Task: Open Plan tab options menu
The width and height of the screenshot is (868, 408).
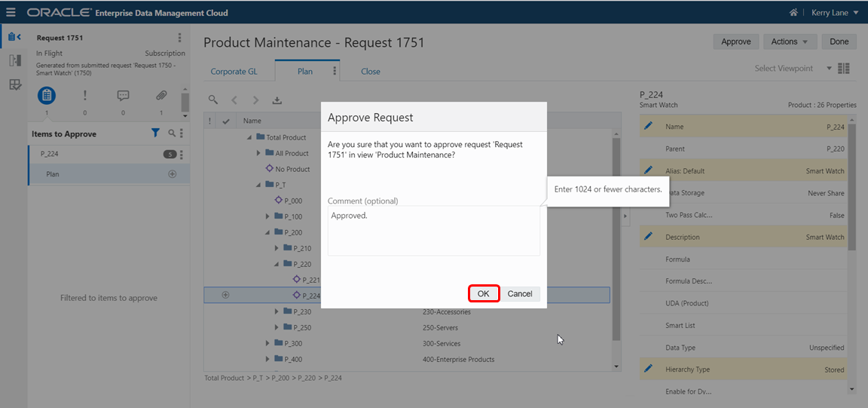Action: coord(335,71)
